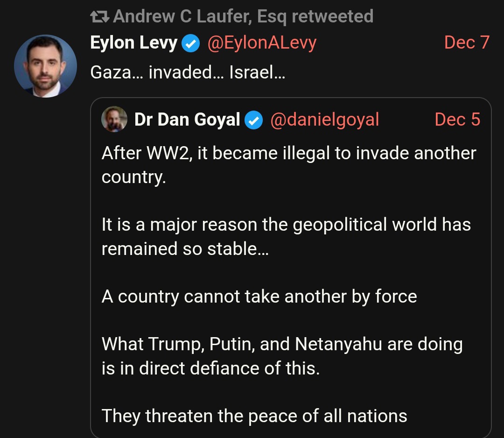The width and height of the screenshot is (504, 438).
Task: Click Eylon Levy's verified badge
Action: pyautogui.click(x=191, y=43)
